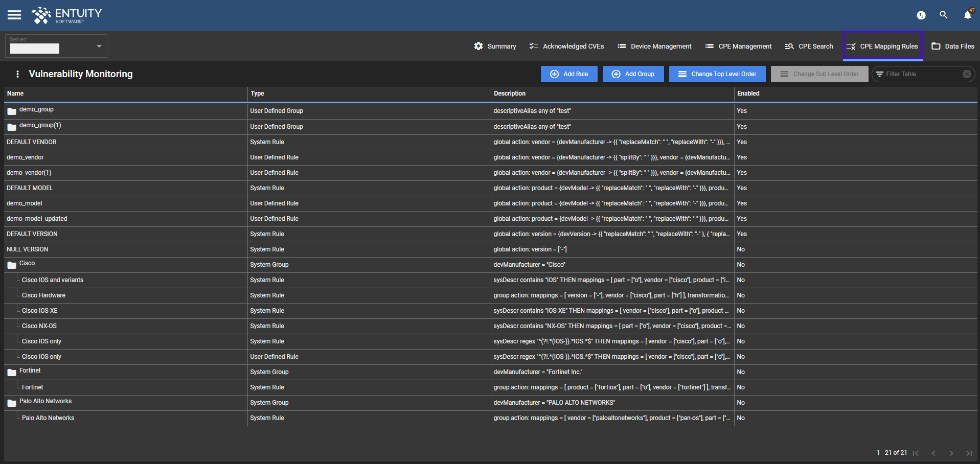980x464 pixels.
Task: Select the DEFAULT VERSION rule
Action: point(32,234)
